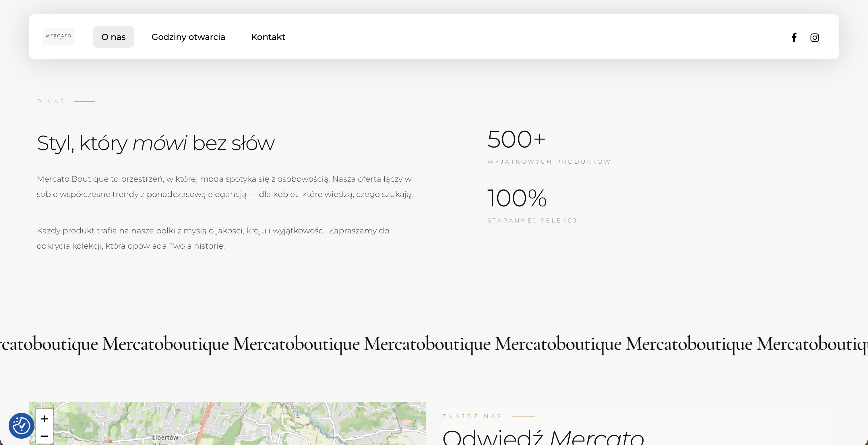Click the 500+ statistic number
Screen dimensions: 868x445
tap(516, 139)
